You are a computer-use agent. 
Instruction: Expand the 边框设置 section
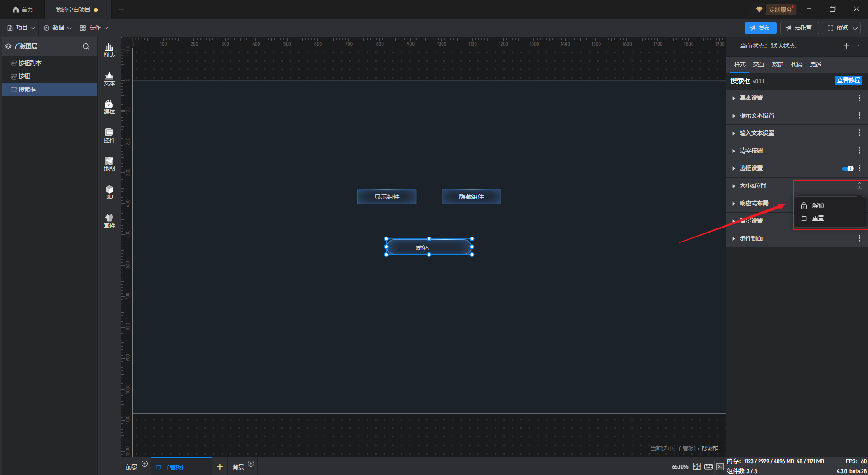(x=733, y=168)
